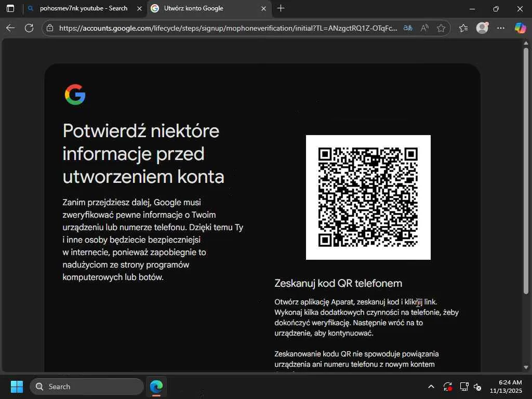The width and height of the screenshot is (532, 399).
Task: Open the muted volume tray icon
Action: tap(478, 387)
